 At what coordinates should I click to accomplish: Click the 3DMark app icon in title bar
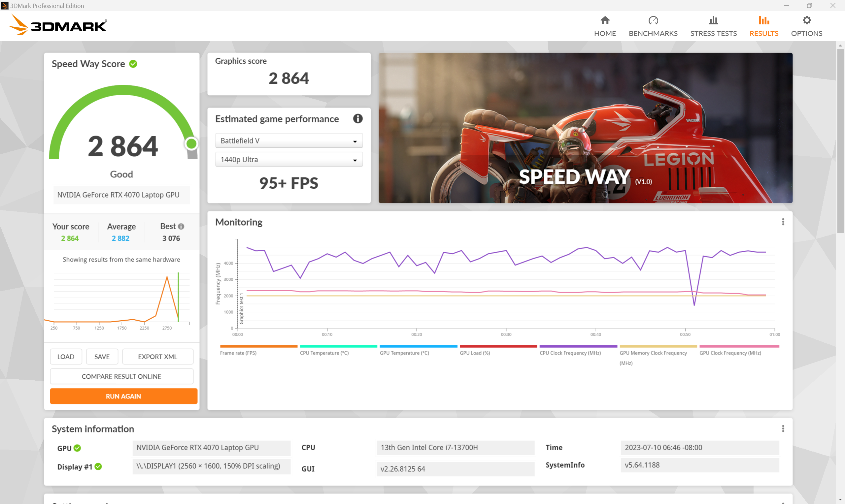click(4, 5)
